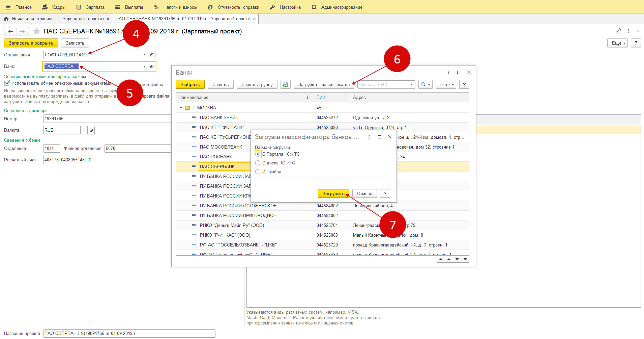Jump to list end with bottom arrow
This screenshot has height=339, width=644.
pos(465,259)
